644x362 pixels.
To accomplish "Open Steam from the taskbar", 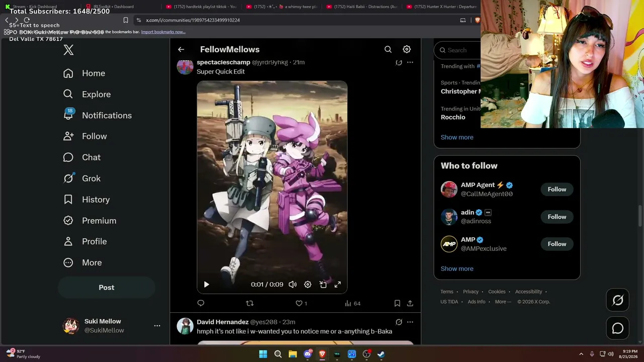I will pos(381,354).
